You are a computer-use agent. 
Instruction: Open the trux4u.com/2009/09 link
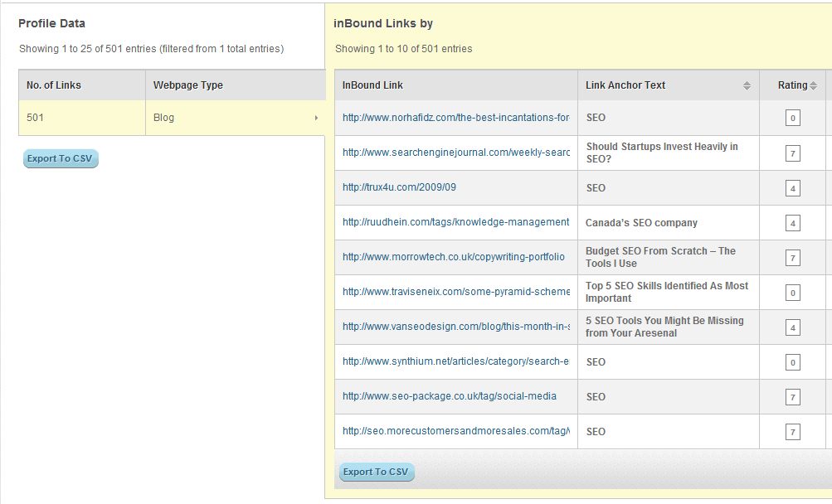[x=399, y=187]
